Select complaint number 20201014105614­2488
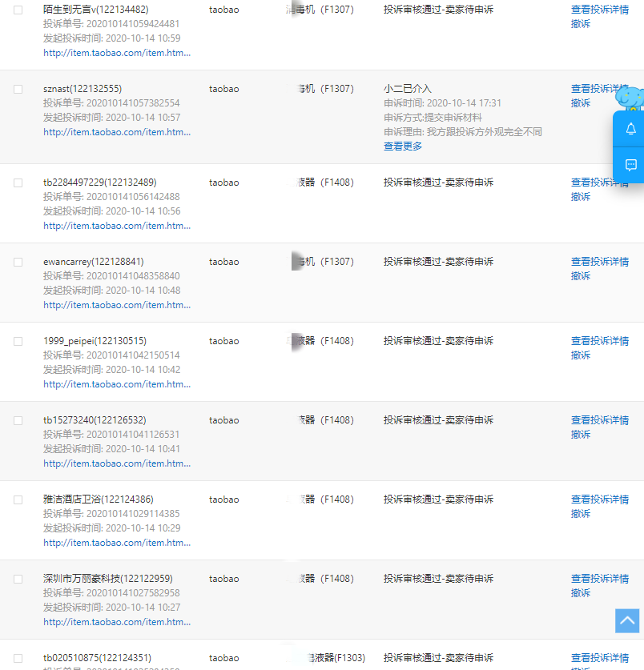 (x=133, y=197)
